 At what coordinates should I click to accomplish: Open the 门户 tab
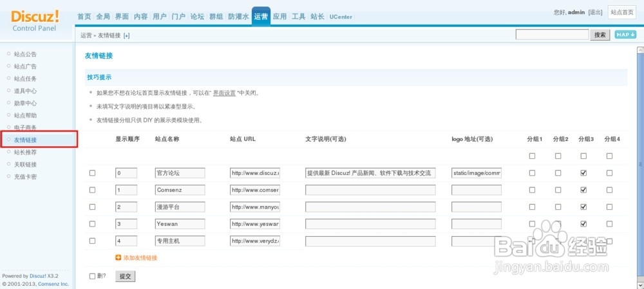178,17
